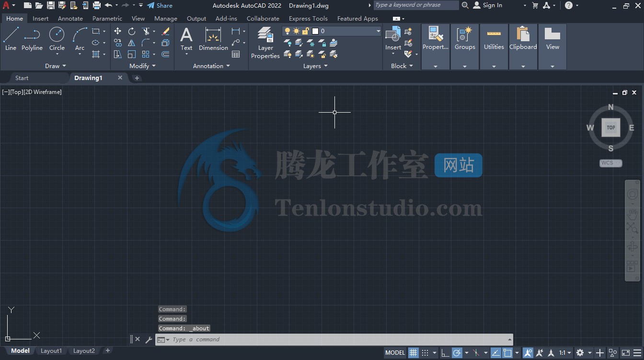Click the command line input field
Image resolution: width=644 pixels, height=360 pixels.
pyautogui.click(x=339, y=339)
